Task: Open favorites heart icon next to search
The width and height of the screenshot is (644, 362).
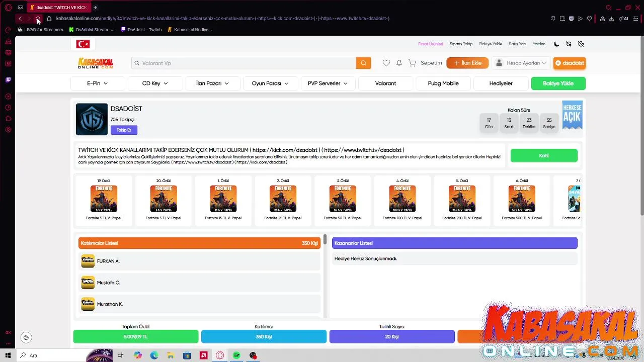Action: point(386,63)
